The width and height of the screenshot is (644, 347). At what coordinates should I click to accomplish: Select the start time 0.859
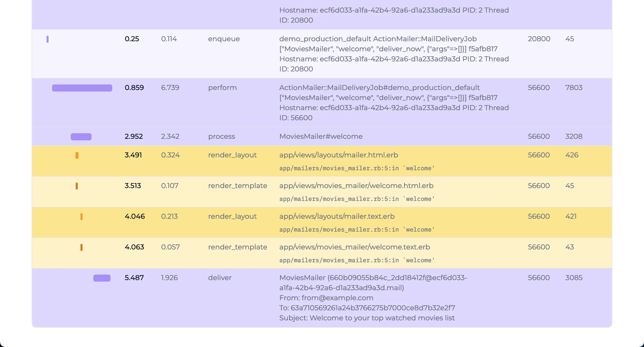tap(134, 88)
